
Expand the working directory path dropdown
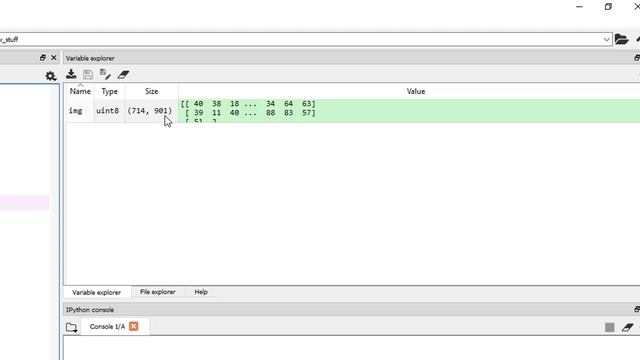pyautogui.click(x=607, y=40)
